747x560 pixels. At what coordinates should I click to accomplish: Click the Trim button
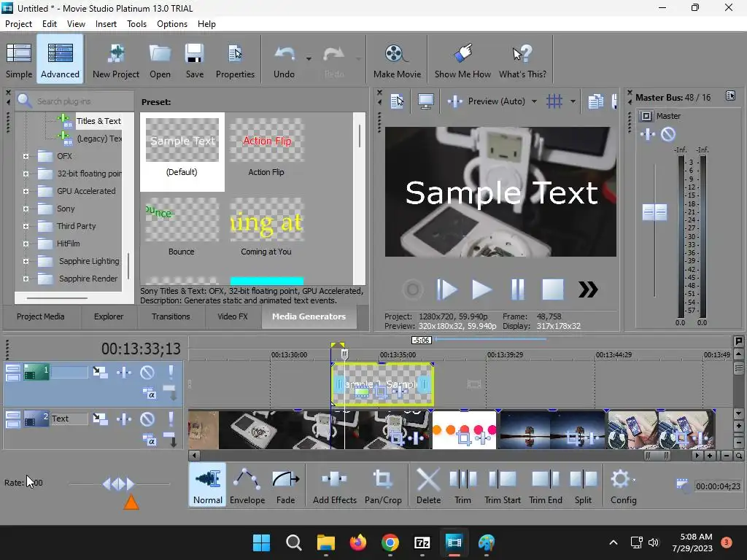pos(462,485)
